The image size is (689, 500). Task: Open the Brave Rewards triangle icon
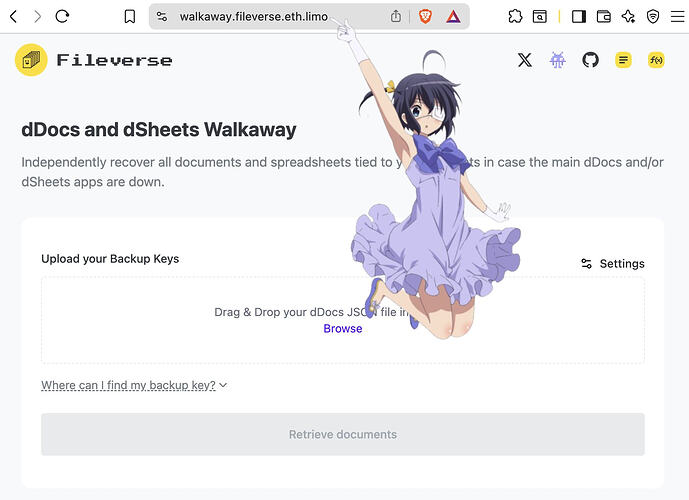pos(453,17)
